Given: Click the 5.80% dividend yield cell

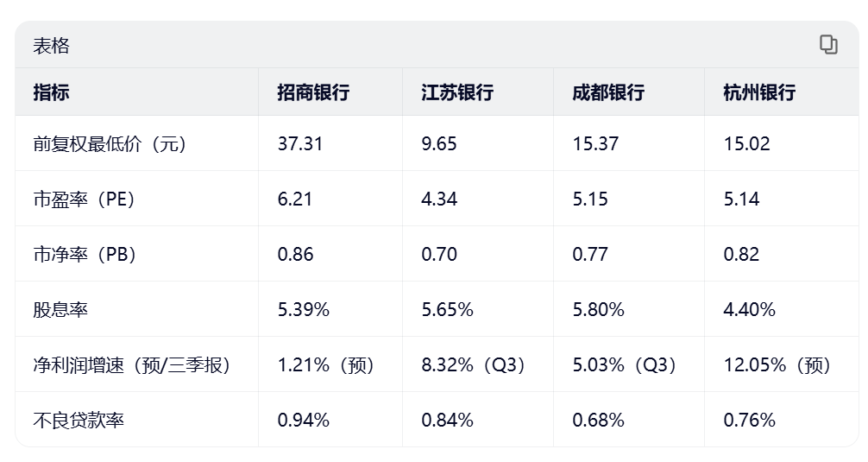Looking at the screenshot, I should coord(598,309).
